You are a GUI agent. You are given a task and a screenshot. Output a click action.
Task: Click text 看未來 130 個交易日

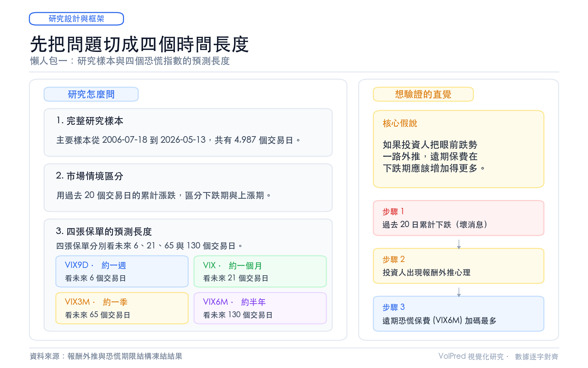coord(238,315)
